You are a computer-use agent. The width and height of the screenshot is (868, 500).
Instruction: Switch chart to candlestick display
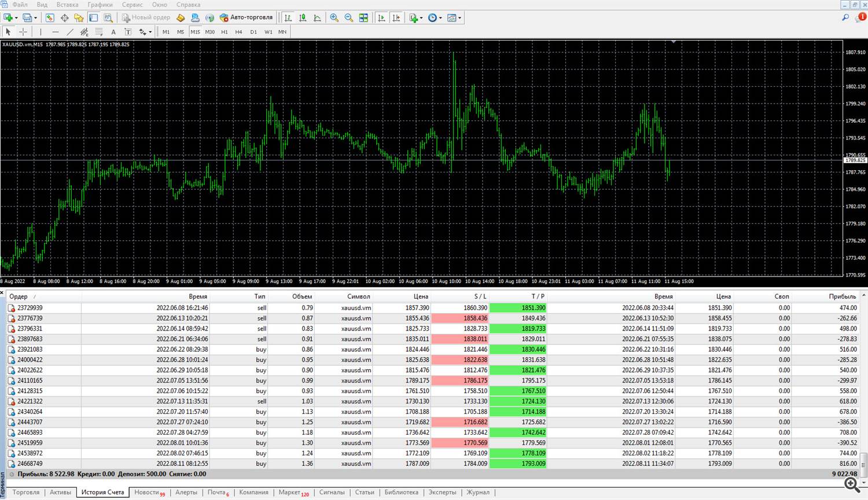tap(303, 18)
